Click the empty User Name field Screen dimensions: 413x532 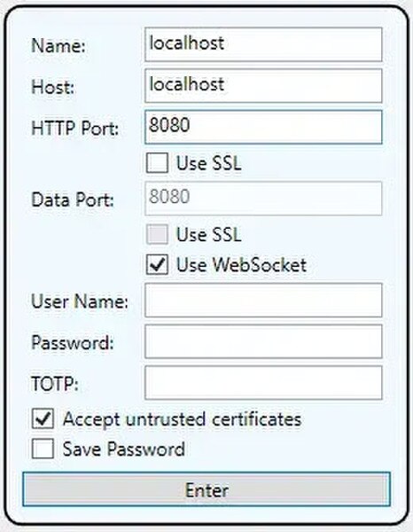(263, 301)
